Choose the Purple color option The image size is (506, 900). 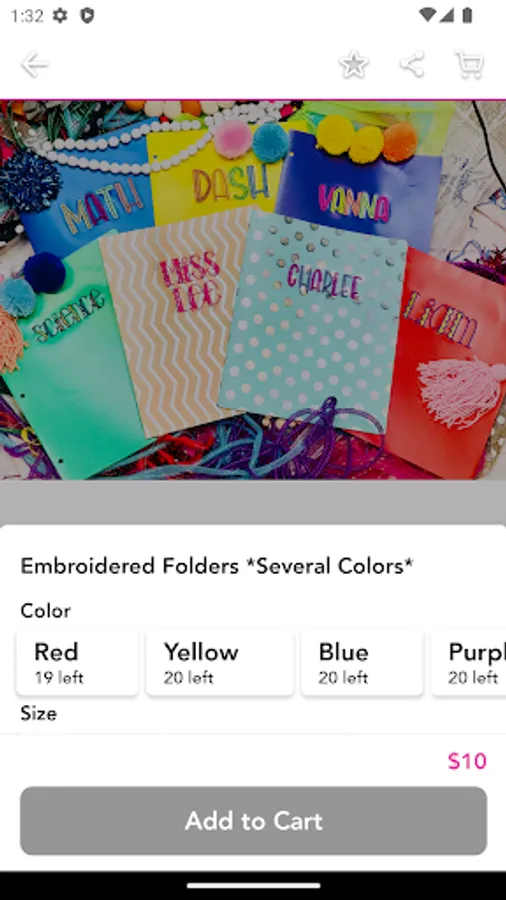tap(468, 662)
